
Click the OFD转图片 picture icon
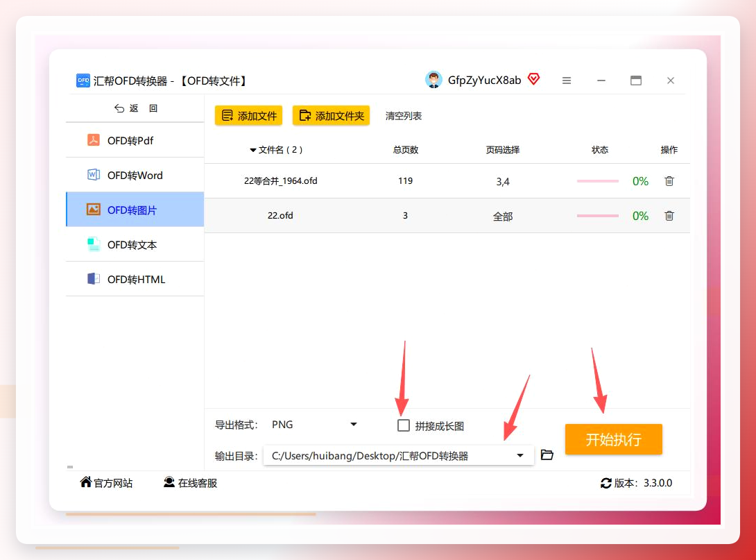coord(94,210)
